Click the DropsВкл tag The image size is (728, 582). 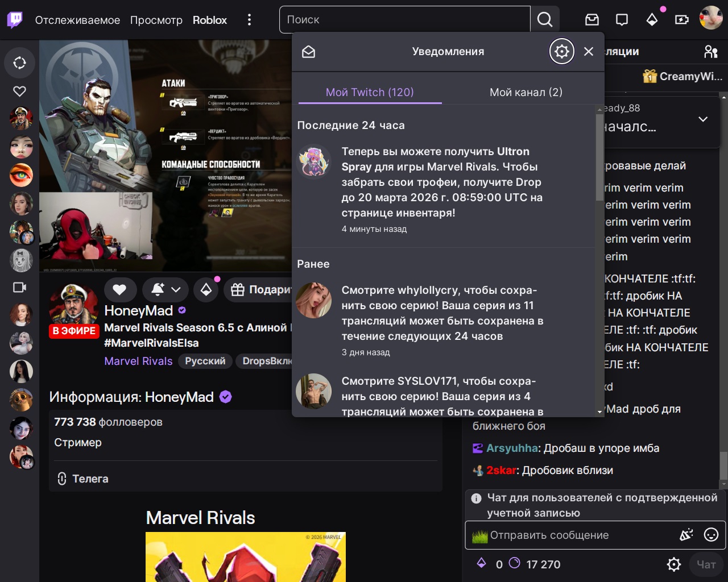click(x=265, y=361)
